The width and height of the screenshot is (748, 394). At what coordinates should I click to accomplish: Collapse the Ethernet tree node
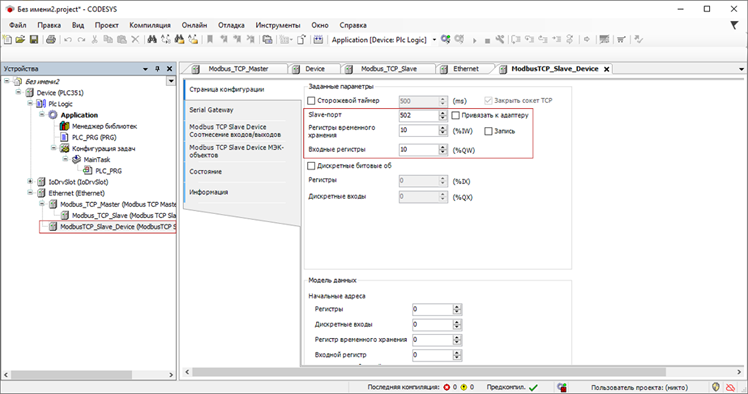[30, 193]
